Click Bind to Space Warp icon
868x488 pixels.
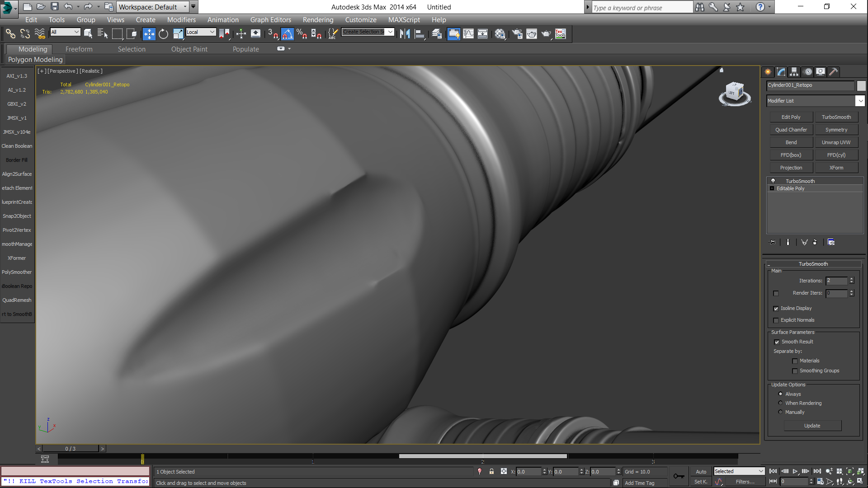(40, 34)
